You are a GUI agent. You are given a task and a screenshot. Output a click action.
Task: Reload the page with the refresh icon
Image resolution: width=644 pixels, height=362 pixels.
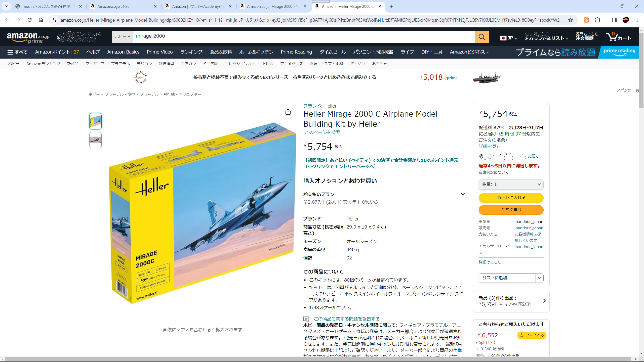click(x=29, y=20)
